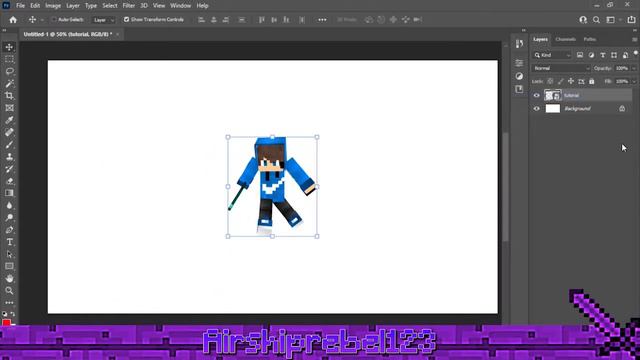The image size is (640, 360).
Task: Open Auto-Select Layer dropdown
Action: tap(103, 20)
